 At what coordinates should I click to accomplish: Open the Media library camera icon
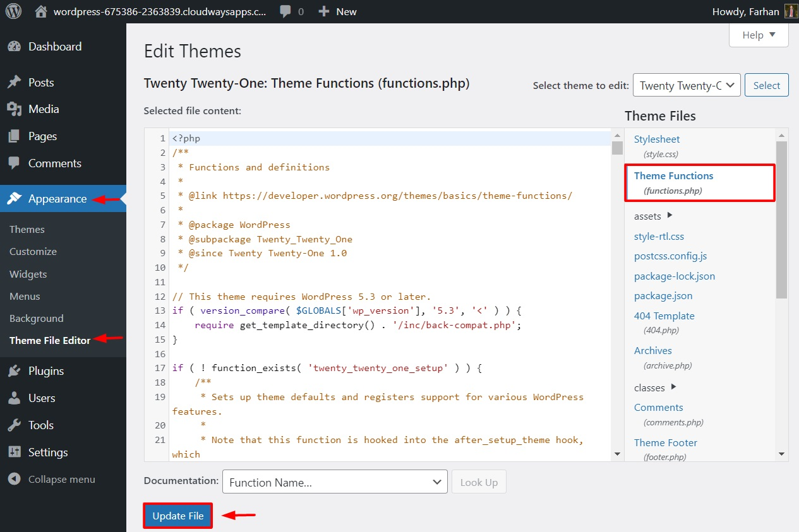point(14,109)
